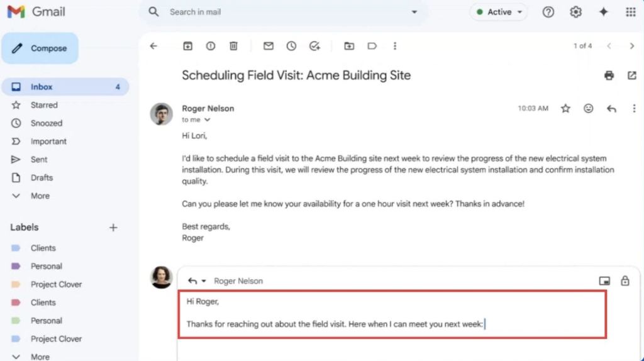Open the Project Clover label
644x361 pixels.
56,284
